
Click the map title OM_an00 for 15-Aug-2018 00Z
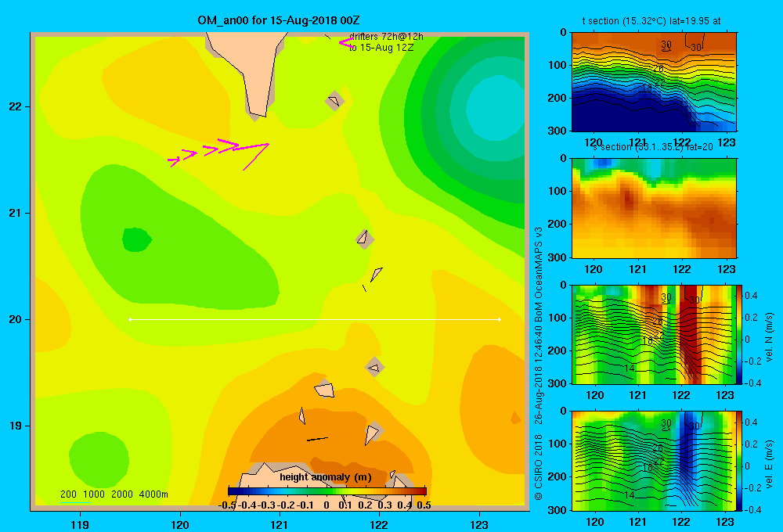click(x=279, y=20)
